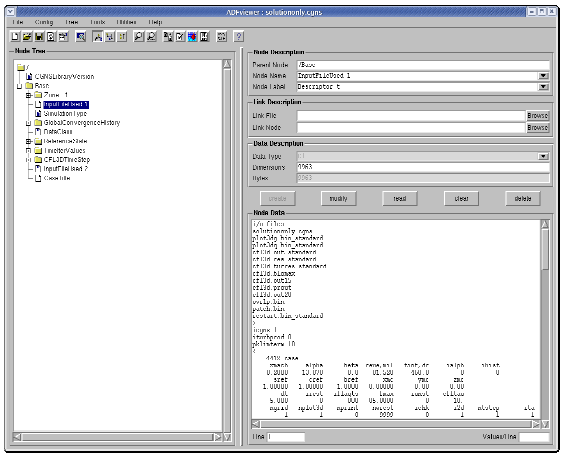Click the black calculator toolbar icon
The image size is (564, 456).
tap(204, 36)
